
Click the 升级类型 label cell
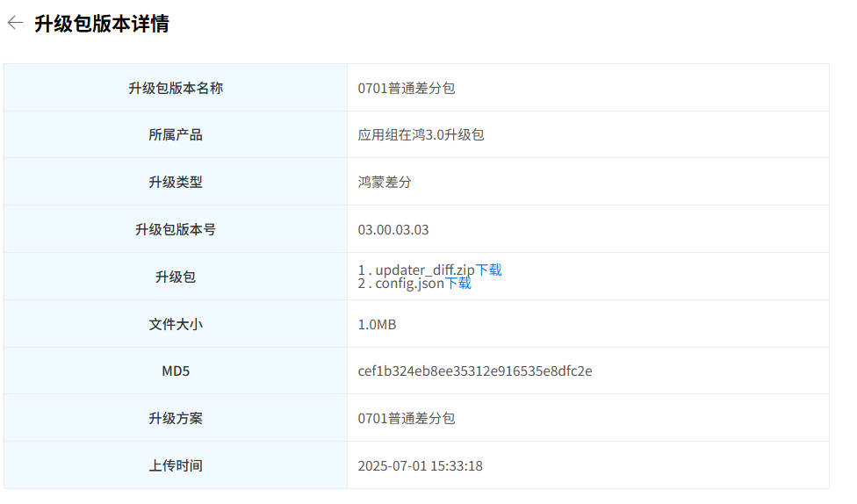176,182
